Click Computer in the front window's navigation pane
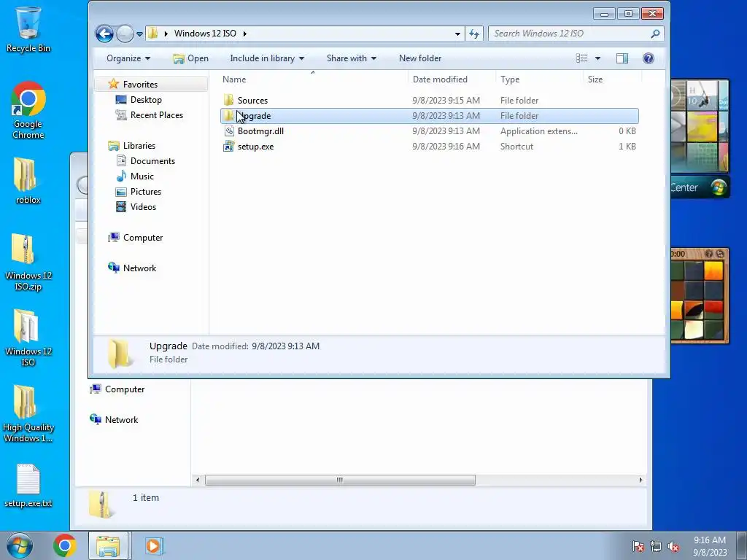Image resolution: width=747 pixels, height=560 pixels. (142, 237)
